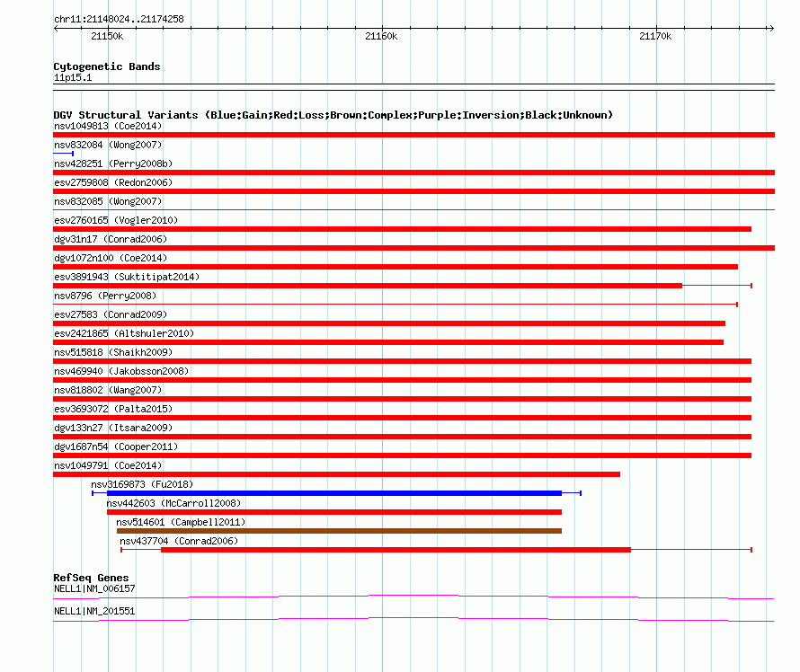Click the magenta NELL1|NM_006157 gene track line

coord(413,597)
